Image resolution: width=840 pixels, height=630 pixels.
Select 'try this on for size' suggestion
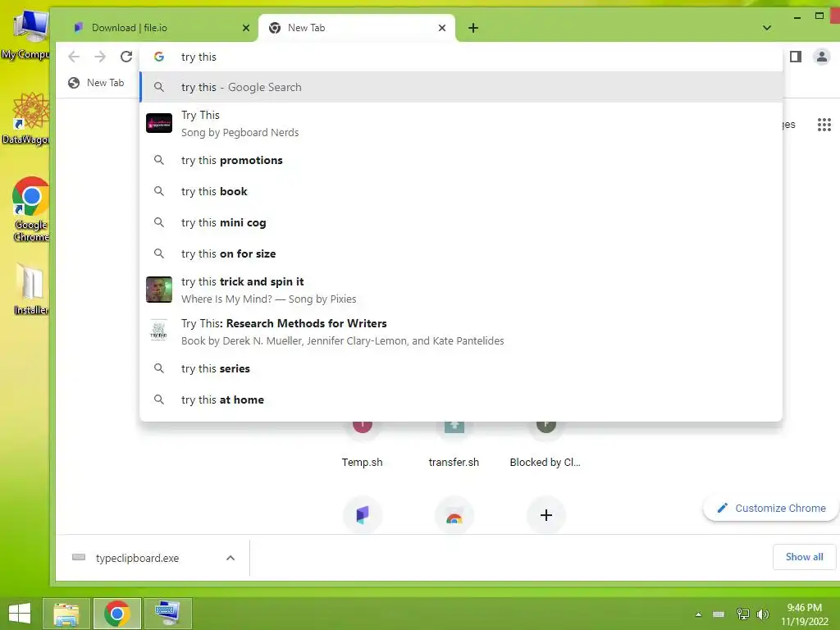pyautogui.click(x=461, y=253)
